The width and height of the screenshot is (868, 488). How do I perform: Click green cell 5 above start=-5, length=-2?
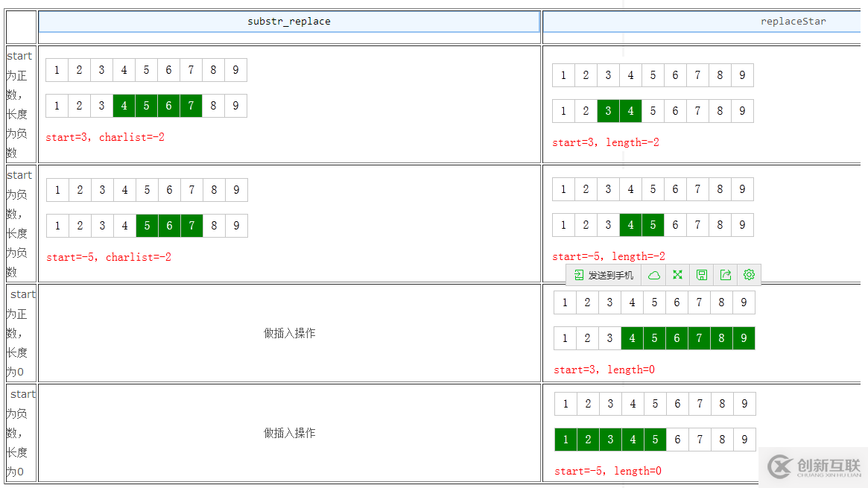653,225
